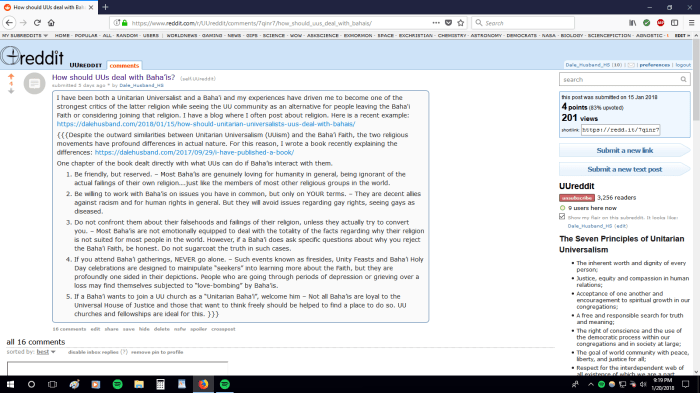Downvote the Baha'is post
The height and width of the screenshot is (393, 700).
11,91
